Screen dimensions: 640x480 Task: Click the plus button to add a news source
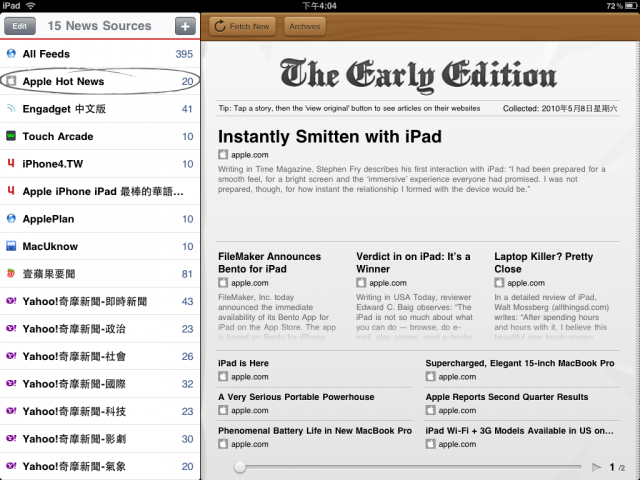tap(185, 26)
